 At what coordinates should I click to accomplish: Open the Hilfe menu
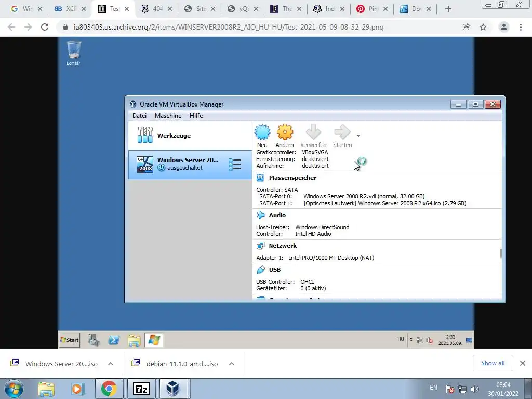click(196, 116)
